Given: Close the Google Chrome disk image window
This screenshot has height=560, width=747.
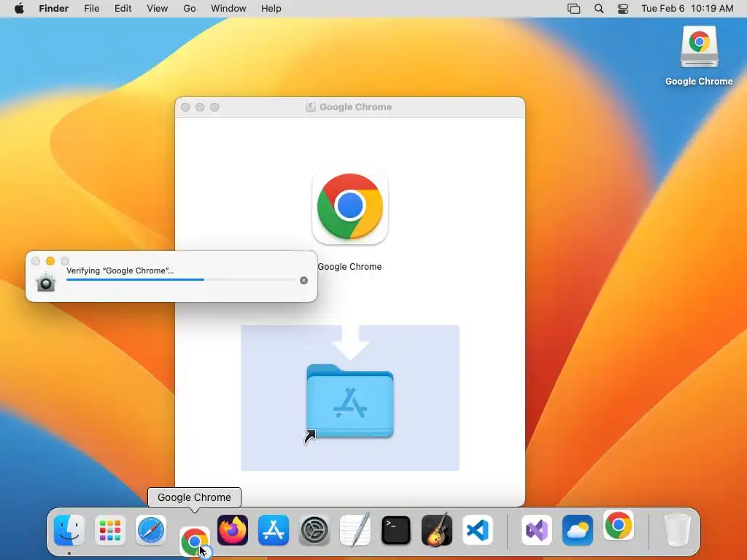Looking at the screenshot, I should click(185, 107).
